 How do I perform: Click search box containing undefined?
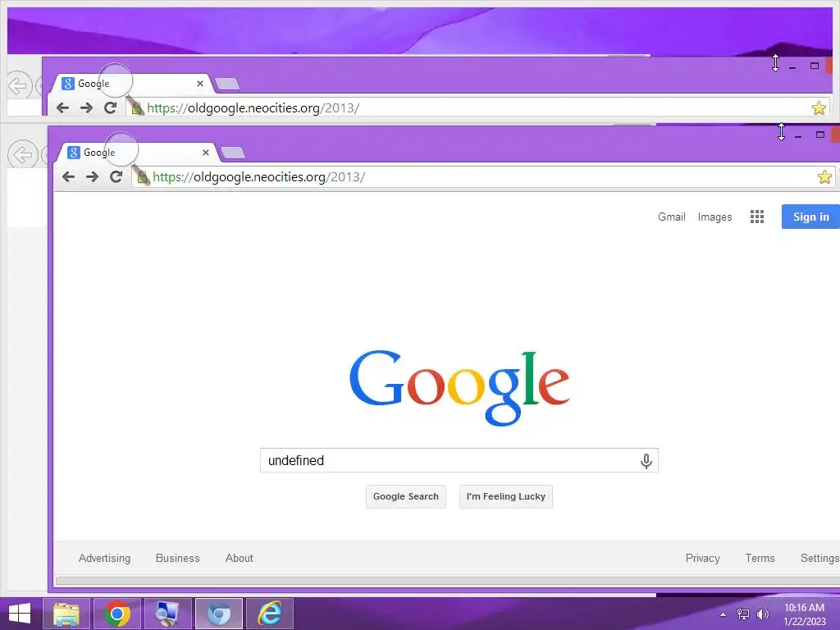tap(459, 460)
